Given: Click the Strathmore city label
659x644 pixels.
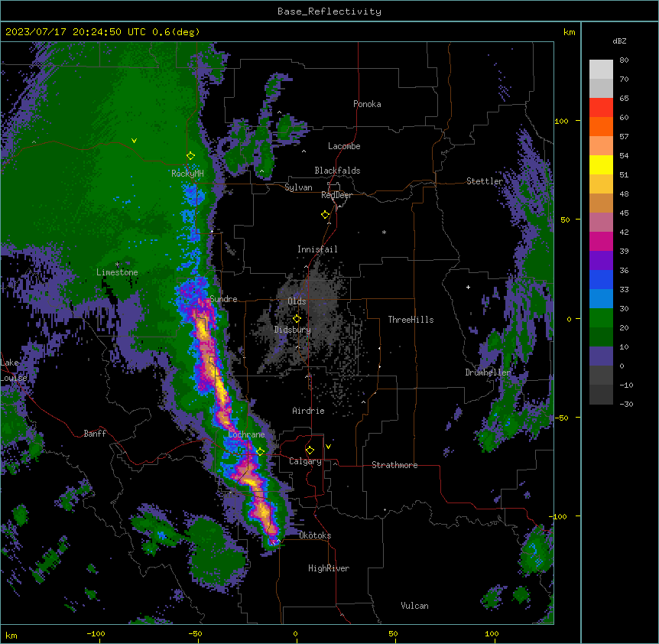Looking at the screenshot, I should (394, 465).
